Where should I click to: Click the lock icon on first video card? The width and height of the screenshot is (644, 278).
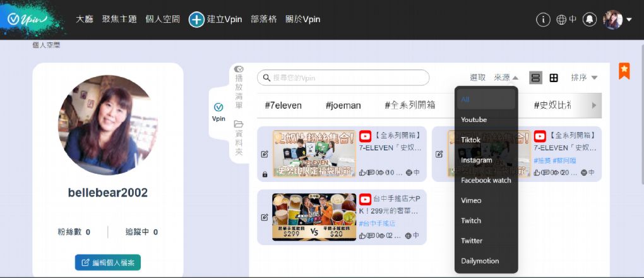coord(265,174)
